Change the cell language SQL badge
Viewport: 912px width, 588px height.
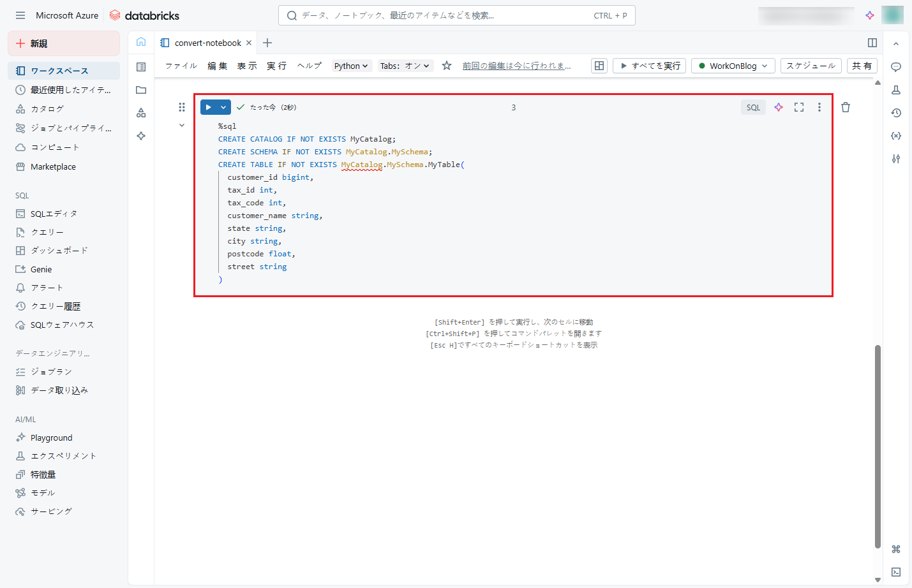click(x=753, y=107)
